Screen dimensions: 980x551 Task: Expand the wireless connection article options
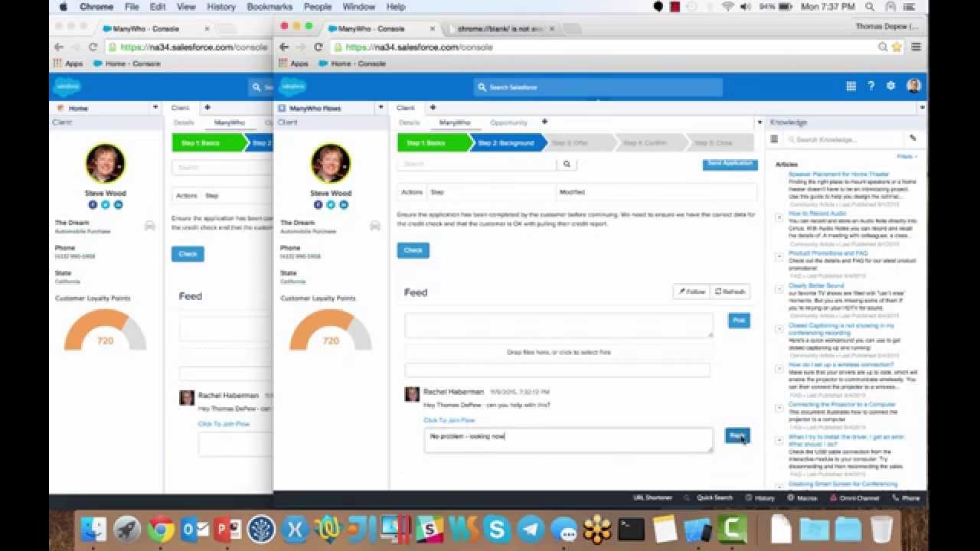click(x=779, y=369)
